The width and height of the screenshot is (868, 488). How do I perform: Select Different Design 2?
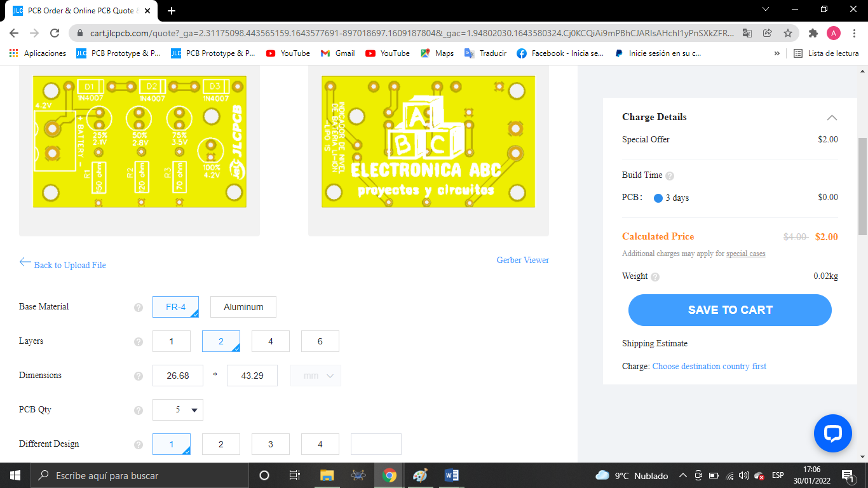click(x=221, y=444)
